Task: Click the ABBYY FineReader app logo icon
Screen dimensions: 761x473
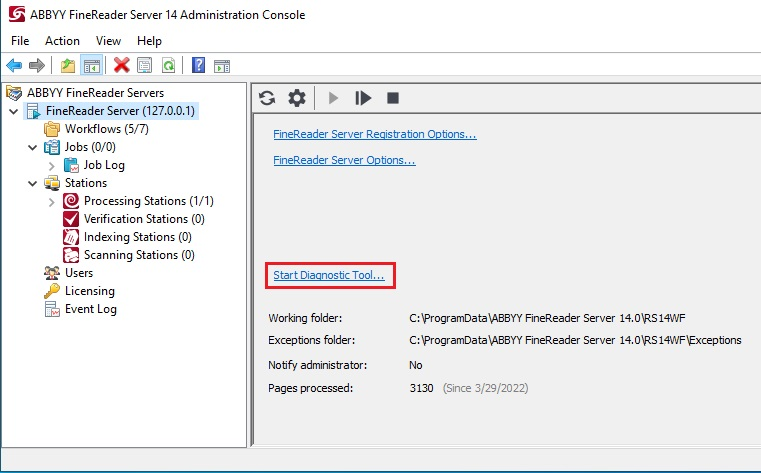Action: pos(17,14)
